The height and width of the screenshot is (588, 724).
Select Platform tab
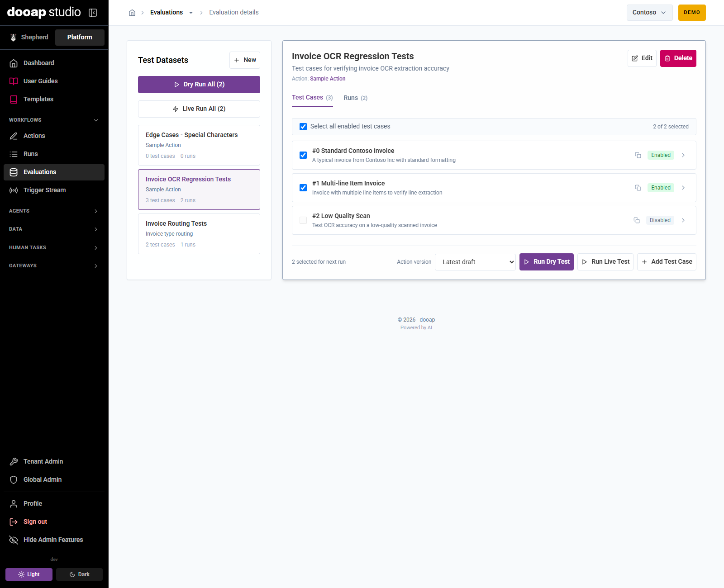pos(80,38)
